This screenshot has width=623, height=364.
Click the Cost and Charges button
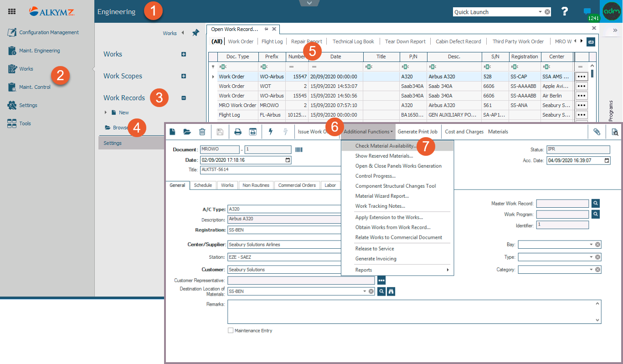point(464,132)
